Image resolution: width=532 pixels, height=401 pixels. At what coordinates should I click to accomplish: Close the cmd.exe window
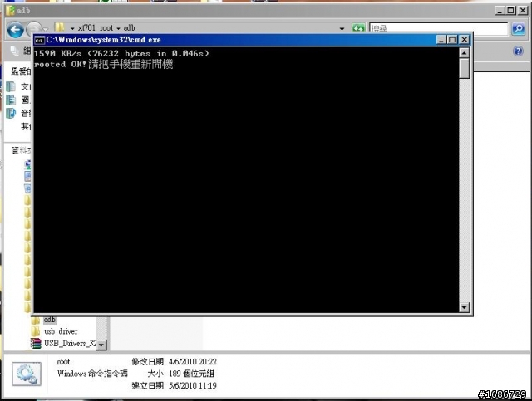(x=464, y=40)
